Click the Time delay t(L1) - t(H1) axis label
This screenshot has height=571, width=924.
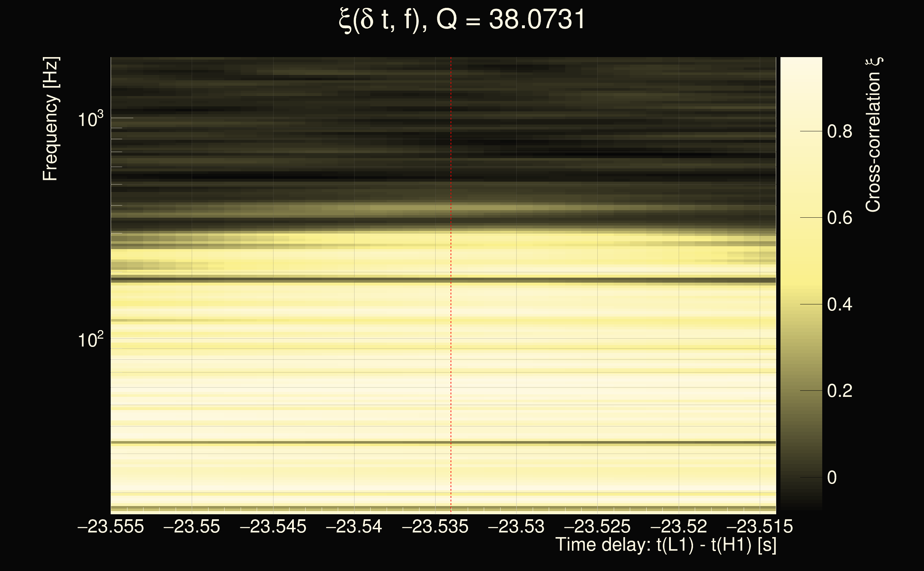pos(666,545)
